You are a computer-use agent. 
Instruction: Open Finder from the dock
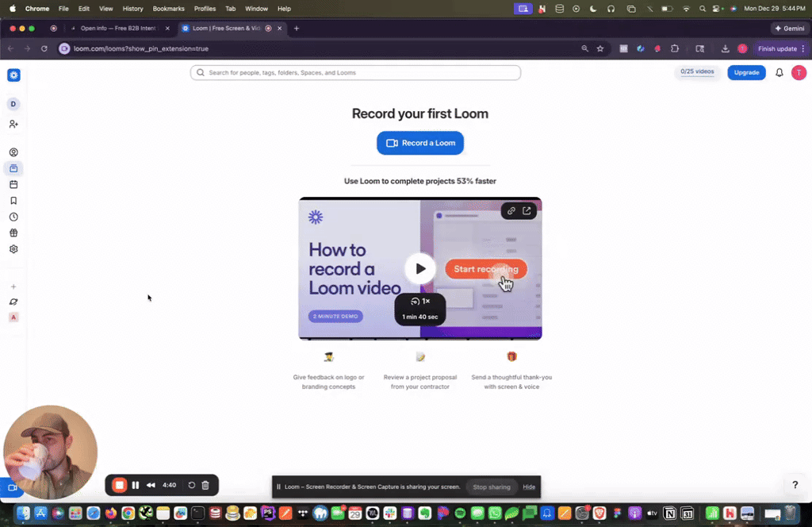pos(23,513)
